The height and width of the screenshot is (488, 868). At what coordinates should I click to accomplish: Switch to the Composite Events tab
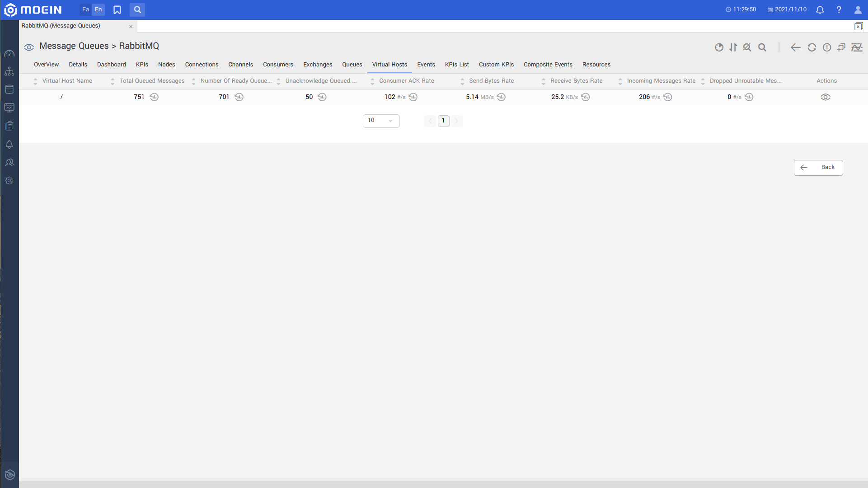548,65
